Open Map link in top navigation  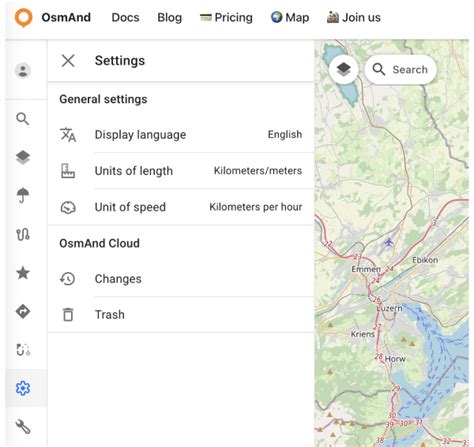click(x=290, y=17)
